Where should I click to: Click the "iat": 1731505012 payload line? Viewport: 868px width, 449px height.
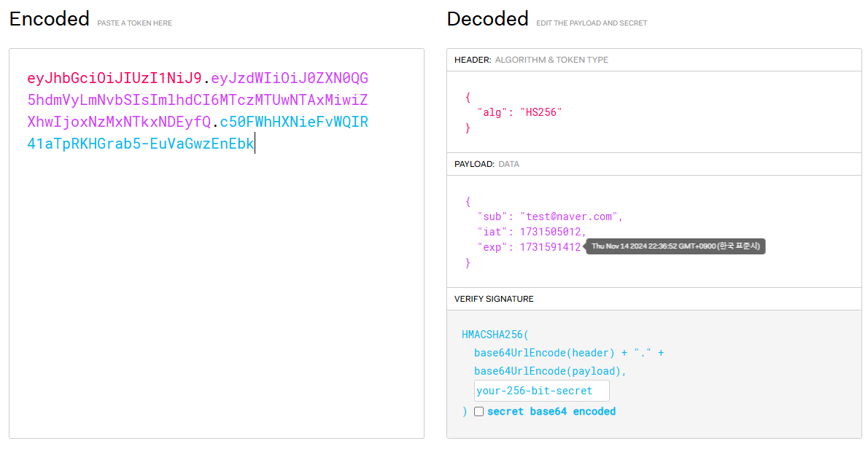532,232
